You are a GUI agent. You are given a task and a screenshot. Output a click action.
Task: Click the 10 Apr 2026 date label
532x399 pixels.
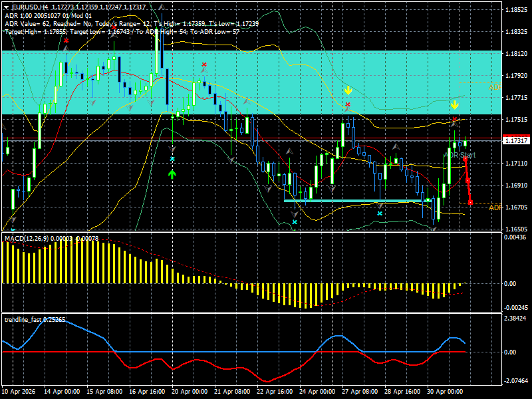(19, 392)
